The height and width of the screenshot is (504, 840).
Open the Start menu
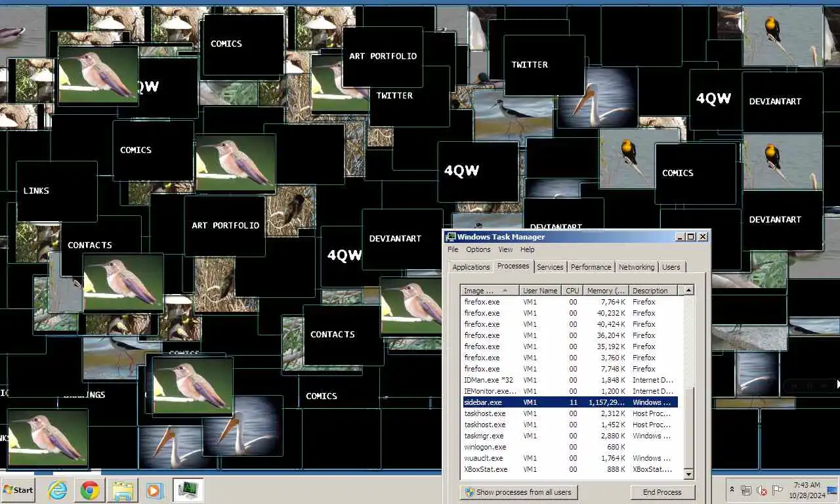(18, 490)
